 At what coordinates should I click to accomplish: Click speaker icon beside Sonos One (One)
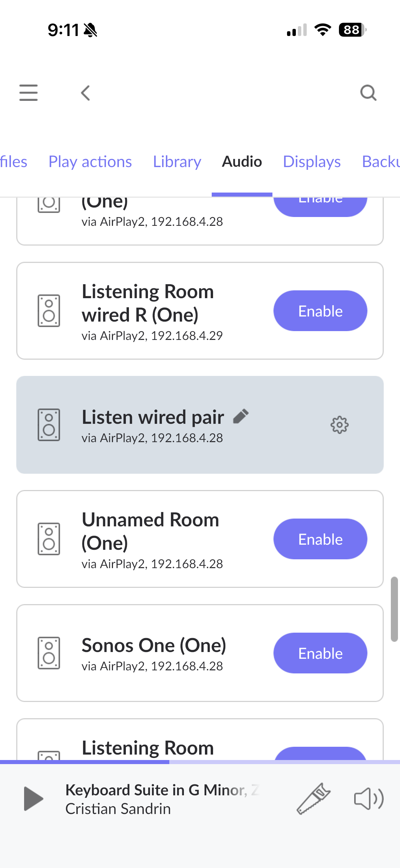point(49,653)
